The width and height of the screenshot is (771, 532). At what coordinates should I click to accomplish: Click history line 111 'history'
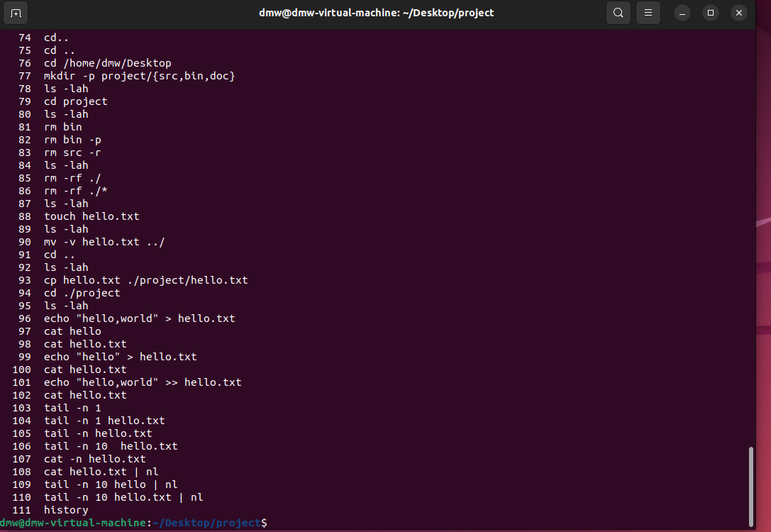66,510
